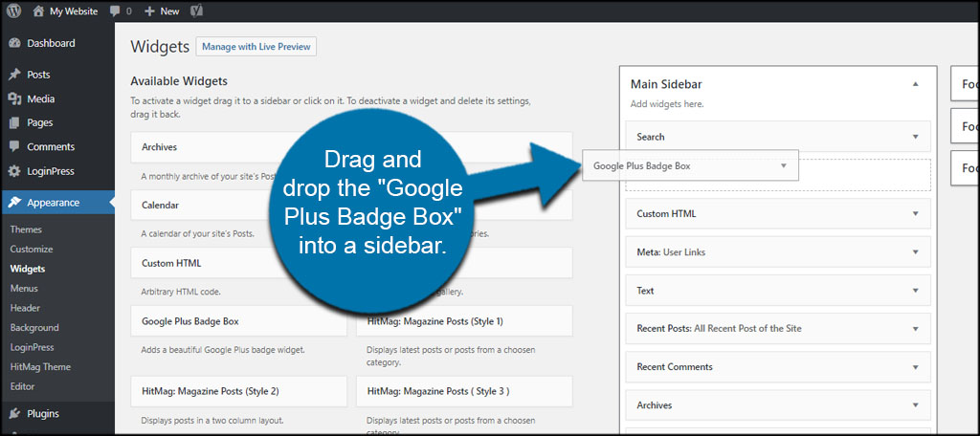Click 'Adds a beautiful Google Plus badge widget.' text
The height and width of the screenshot is (436, 980).
222,350
